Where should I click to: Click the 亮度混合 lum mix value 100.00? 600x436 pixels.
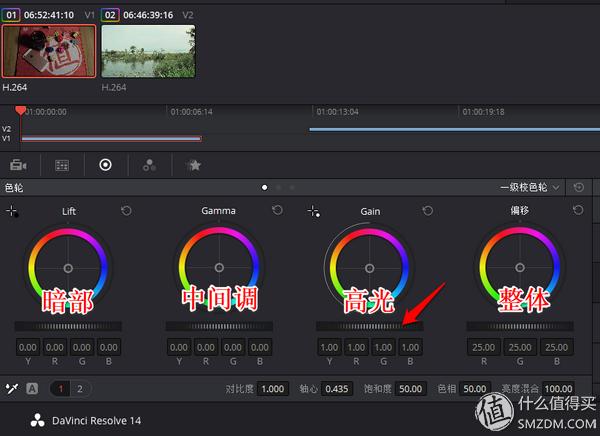[x=559, y=389]
